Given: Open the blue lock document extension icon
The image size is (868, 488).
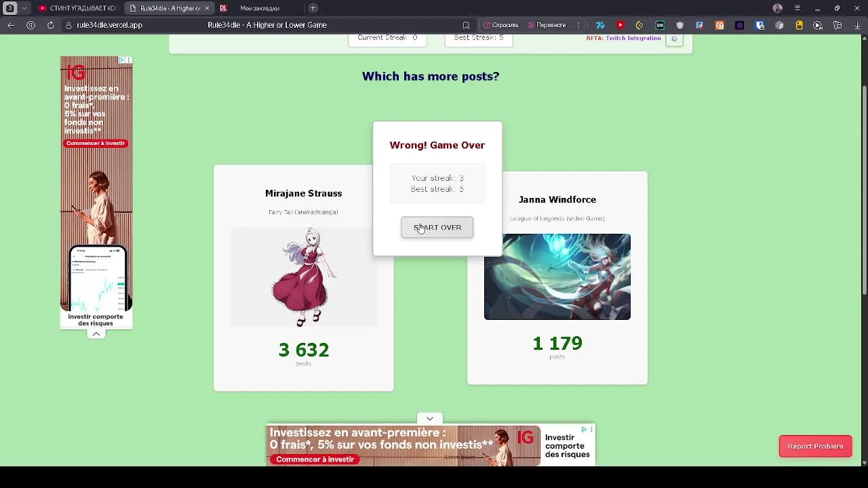Looking at the screenshot, I should coord(759,25).
